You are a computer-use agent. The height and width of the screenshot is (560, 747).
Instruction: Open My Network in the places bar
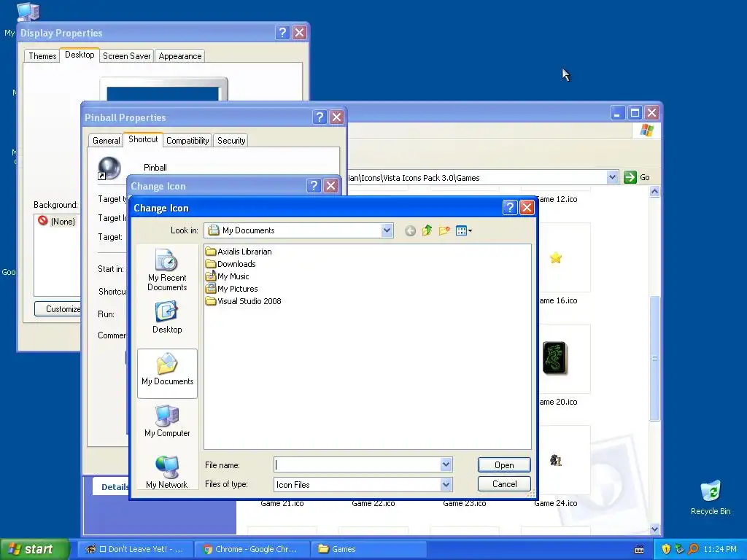click(167, 472)
